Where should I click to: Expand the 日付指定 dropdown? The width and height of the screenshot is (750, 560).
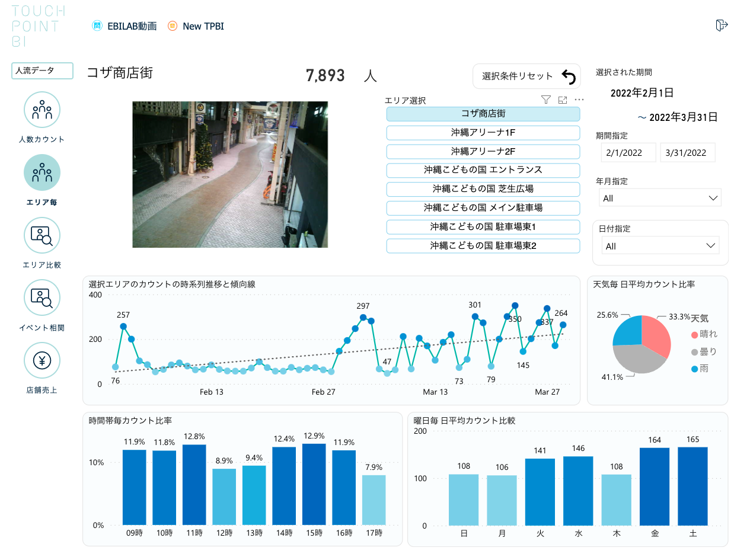tap(660, 245)
